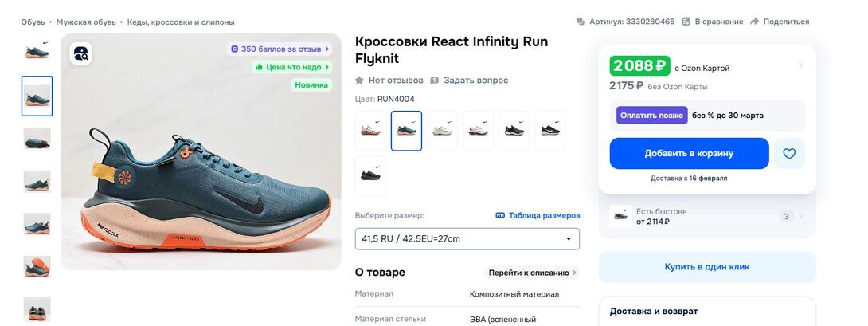Click the compare icon near В сравнение
This screenshot has height=326, width=868.
(x=686, y=22)
